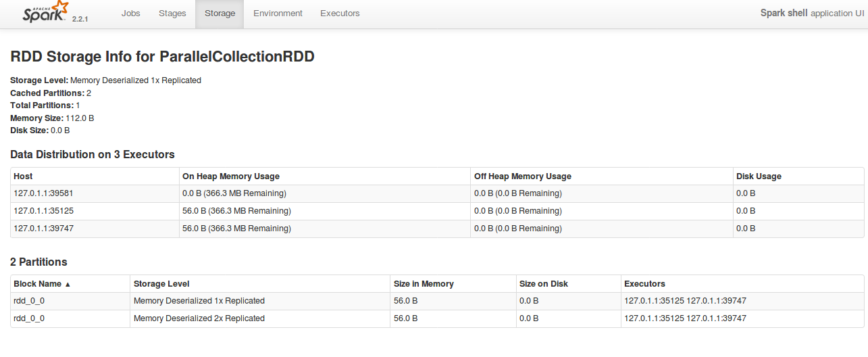Click the Disk Usage column header
The image size is (868, 357).
[x=759, y=176]
